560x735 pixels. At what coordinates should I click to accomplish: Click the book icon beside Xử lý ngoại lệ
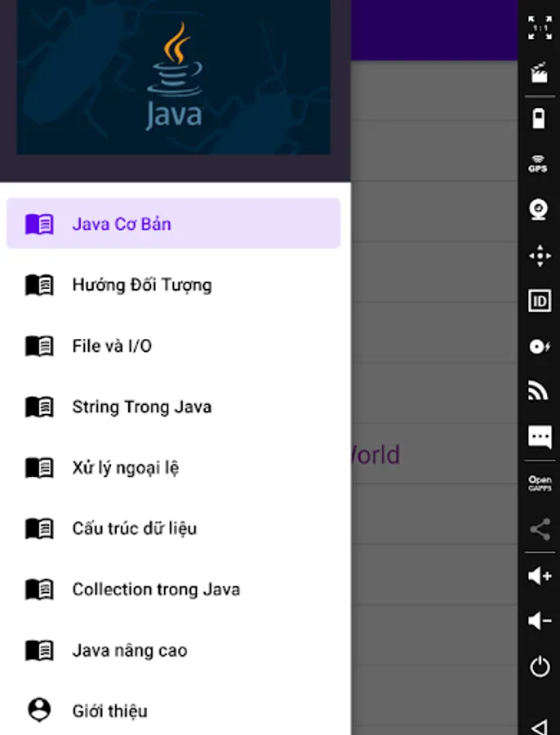[39, 468]
